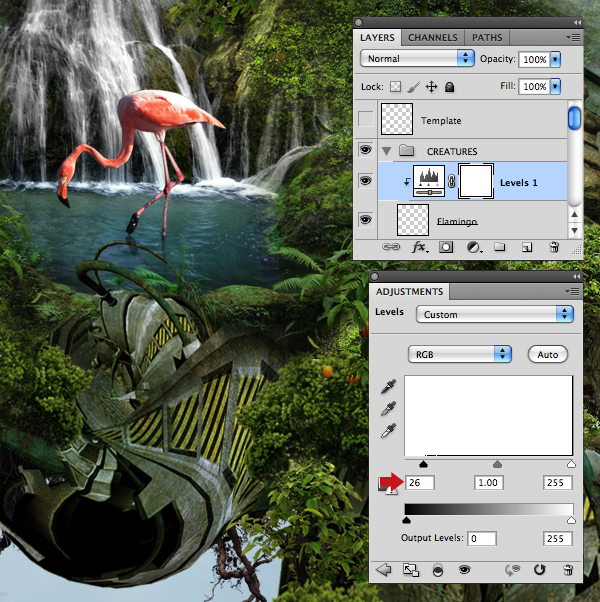Open the Levels preset Custom dropdown
Image resolution: width=600 pixels, height=602 pixels.
494,314
